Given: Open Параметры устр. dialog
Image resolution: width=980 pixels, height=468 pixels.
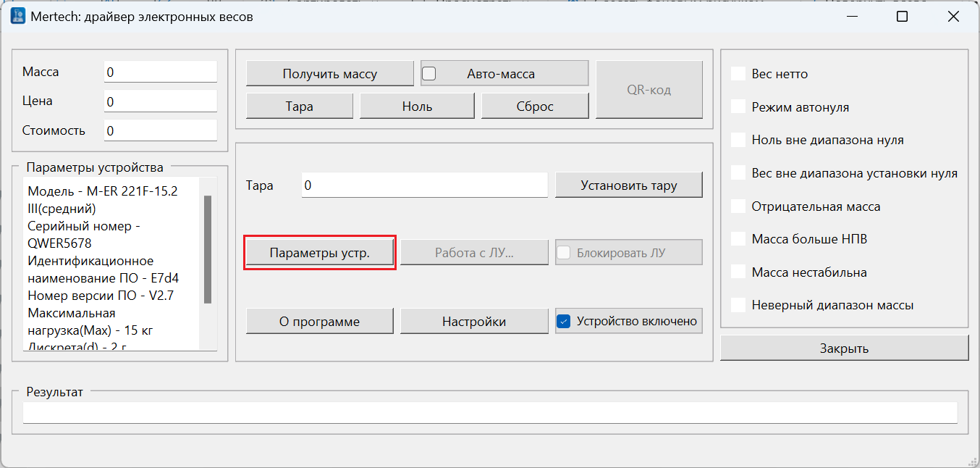Looking at the screenshot, I should pyautogui.click(x=320, y=253).
